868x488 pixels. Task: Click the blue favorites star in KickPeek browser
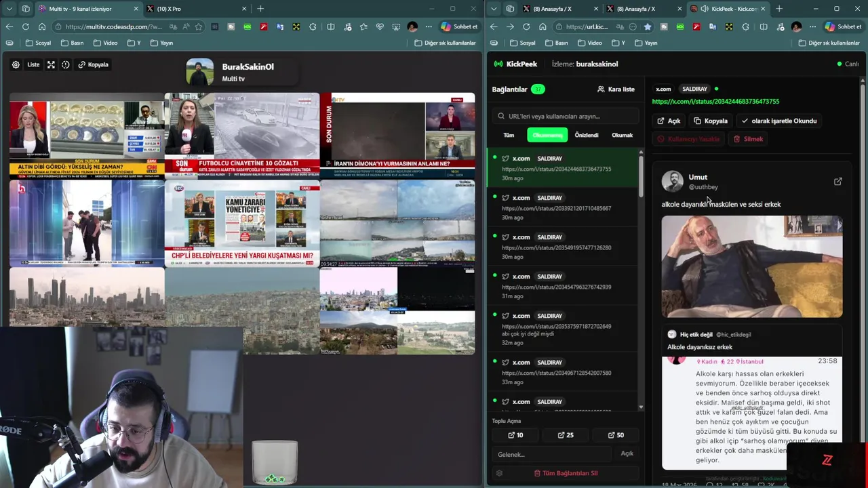(647, 26)
